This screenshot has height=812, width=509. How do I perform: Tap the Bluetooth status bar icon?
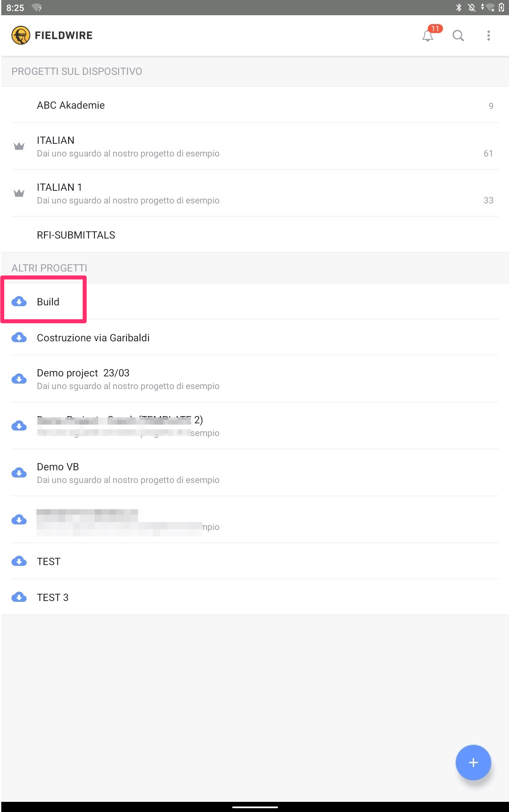click(x=459, y=8)
